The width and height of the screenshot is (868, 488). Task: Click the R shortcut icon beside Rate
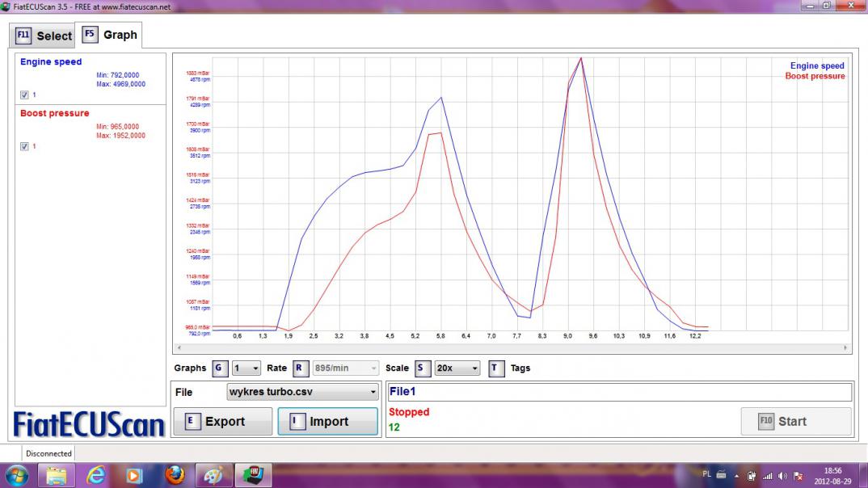(x=300, y=368)
